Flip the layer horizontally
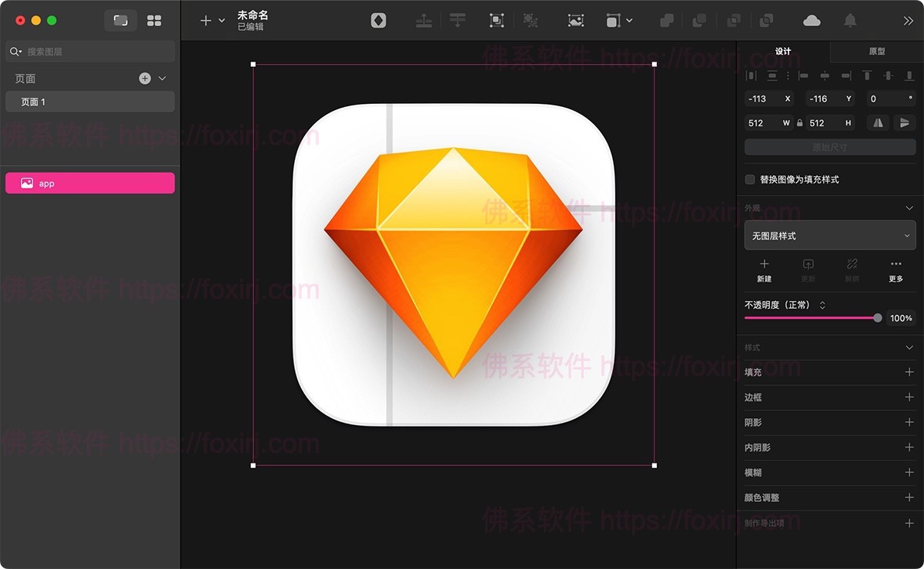The image size is (924, 569). point(877,122)
